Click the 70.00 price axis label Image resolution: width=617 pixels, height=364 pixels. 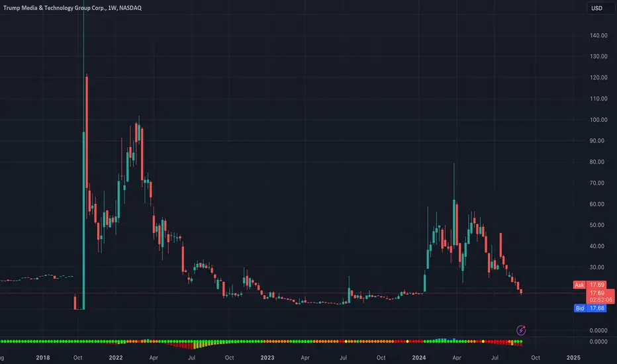[x=598, y=183]
